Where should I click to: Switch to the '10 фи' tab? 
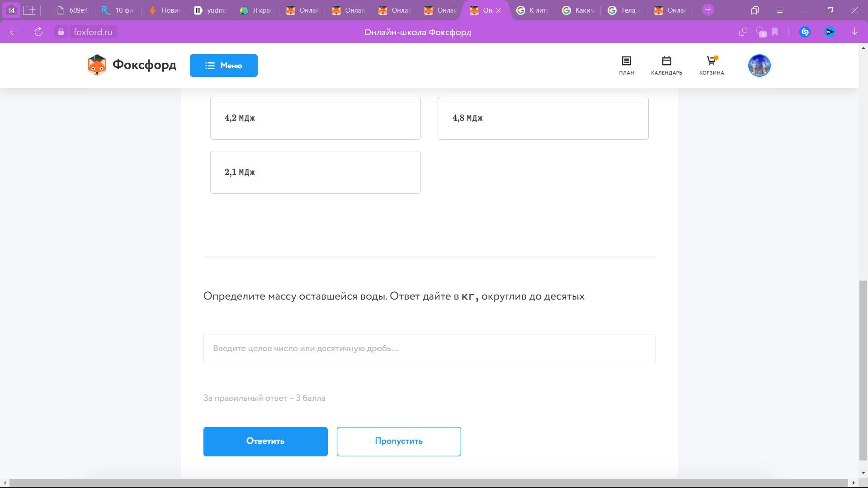point(118,10)
